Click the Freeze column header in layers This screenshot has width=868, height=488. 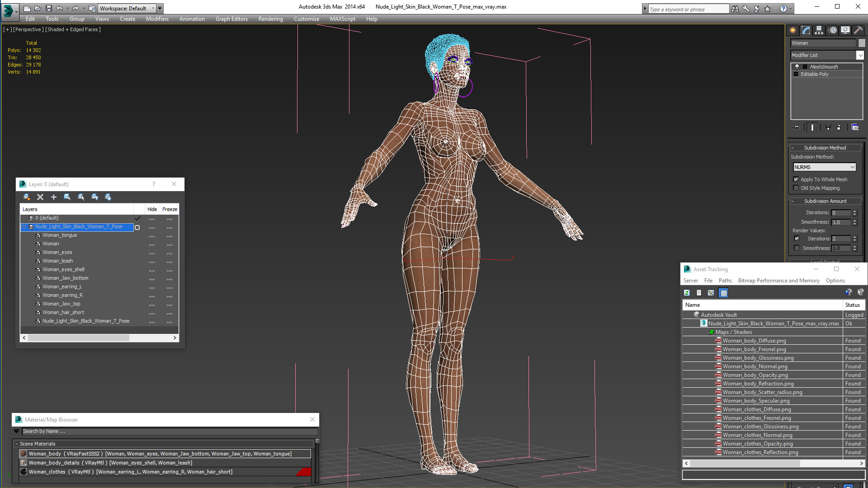(x=170, y=209)
